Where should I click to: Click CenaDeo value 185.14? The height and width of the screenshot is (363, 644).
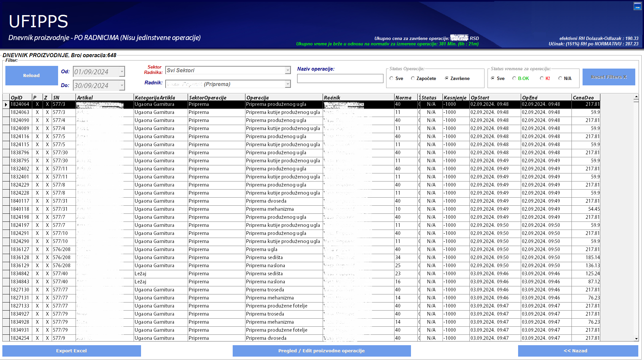[586, 257]
